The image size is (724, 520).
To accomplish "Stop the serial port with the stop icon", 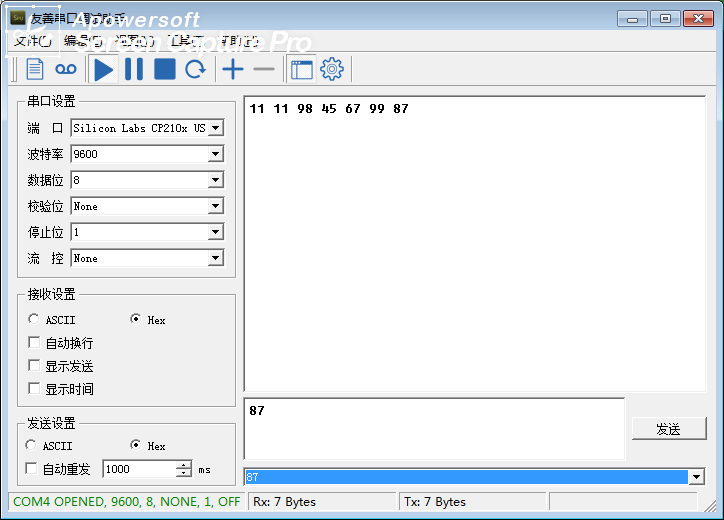I will tap(164, 69).
